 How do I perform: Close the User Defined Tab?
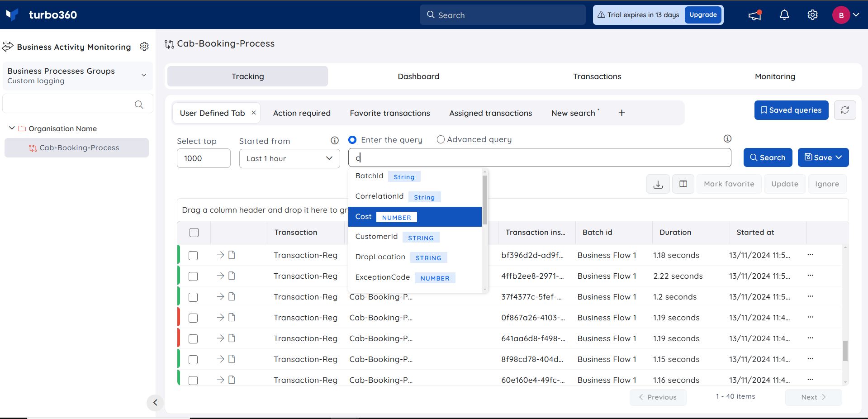tap(254, 113)
